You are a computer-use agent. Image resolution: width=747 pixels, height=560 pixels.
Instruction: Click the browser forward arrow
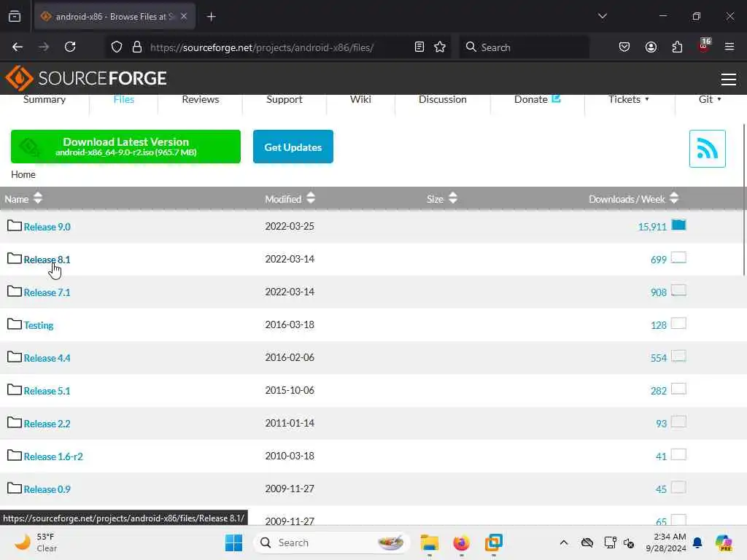[x=44, y=47]
